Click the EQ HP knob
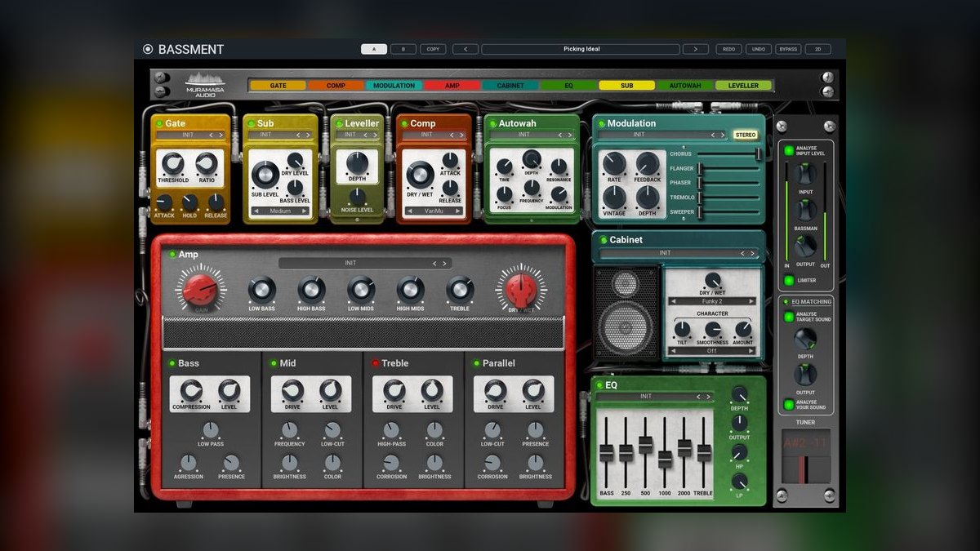This screenshot has width=980, height=551. point(739,451)
